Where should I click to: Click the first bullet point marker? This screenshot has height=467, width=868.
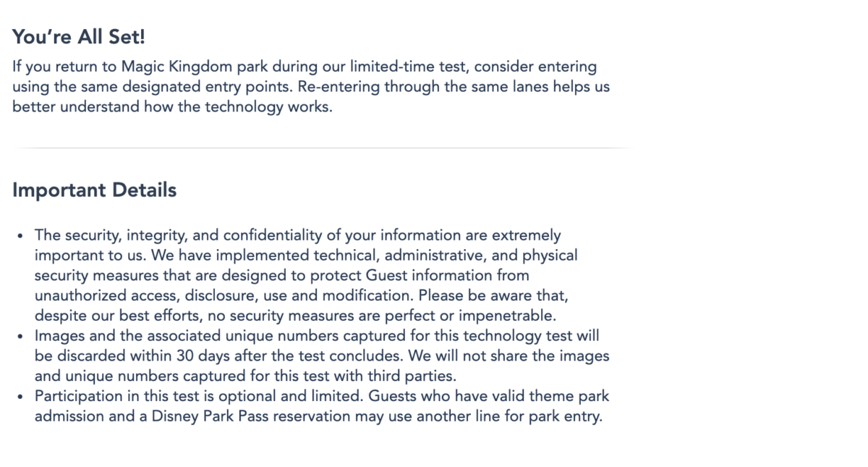pos(20,237)
